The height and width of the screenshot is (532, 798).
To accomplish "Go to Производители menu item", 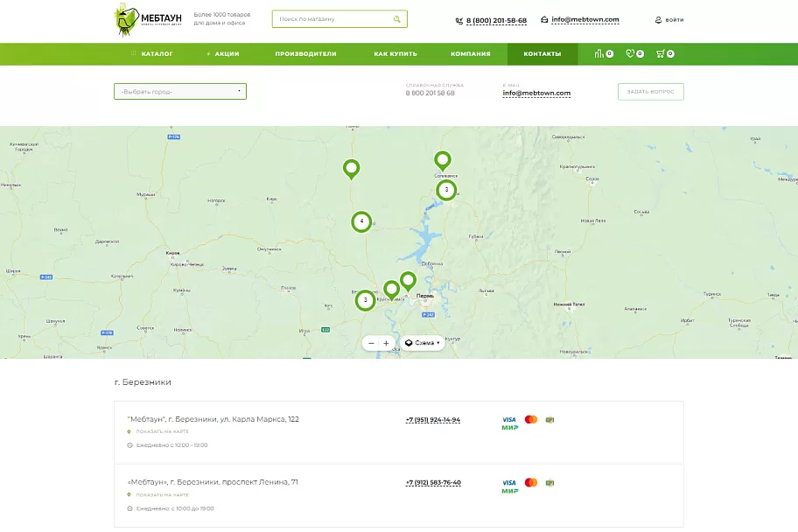I will 306,53.
